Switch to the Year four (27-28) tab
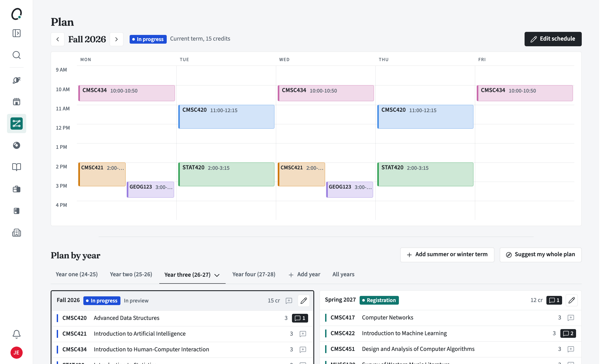The image size is (604, 364). point(254,274)
